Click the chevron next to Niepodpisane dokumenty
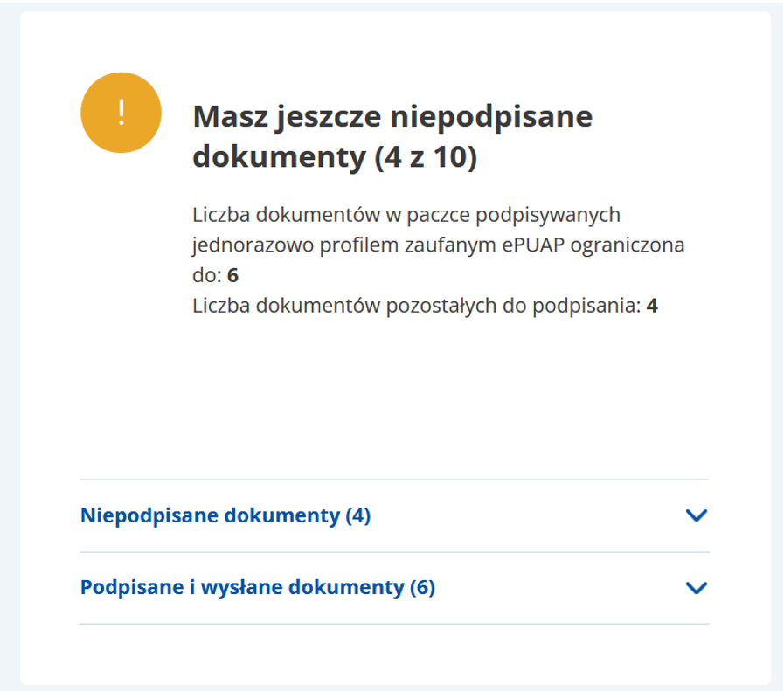The height and width of the screenshot is (691, 784). point(697,515)
